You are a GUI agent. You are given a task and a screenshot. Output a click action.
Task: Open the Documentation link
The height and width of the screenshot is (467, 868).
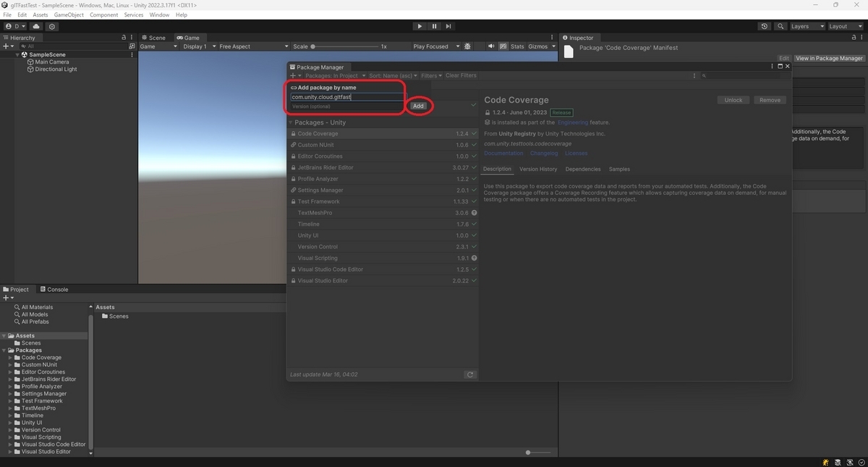click(503, 153)
